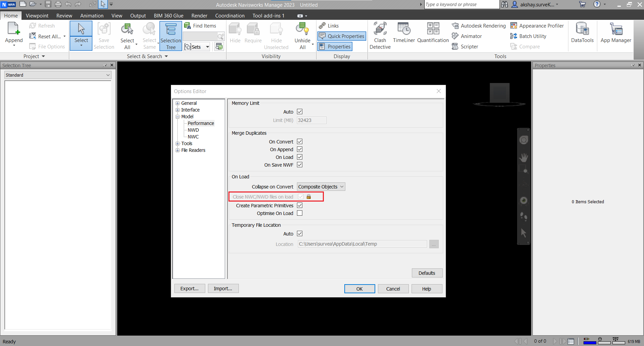The height and width of the screenshot is (346, 644).
Task: Select the Performance tree item
Action: click(x=201, y=123)
